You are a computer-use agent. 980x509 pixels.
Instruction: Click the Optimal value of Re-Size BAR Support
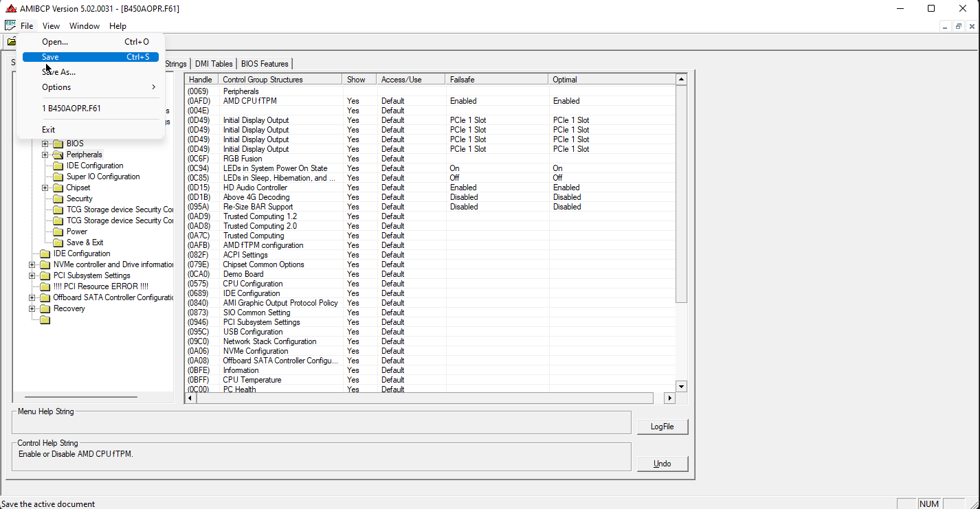(567, 207)
